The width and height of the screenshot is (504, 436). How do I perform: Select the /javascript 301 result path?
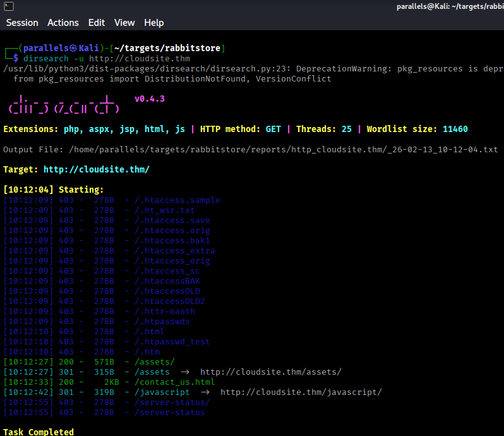coord(162,392)
